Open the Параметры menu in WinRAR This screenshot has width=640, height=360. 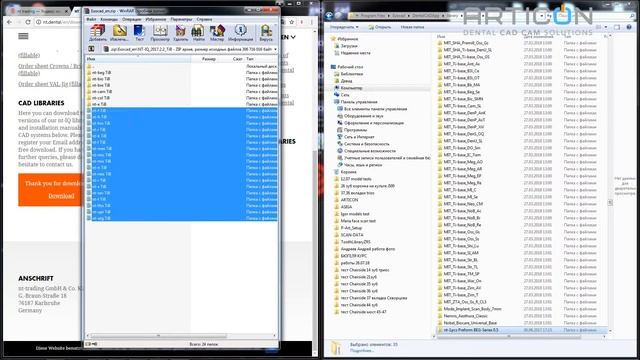(181, 19)
